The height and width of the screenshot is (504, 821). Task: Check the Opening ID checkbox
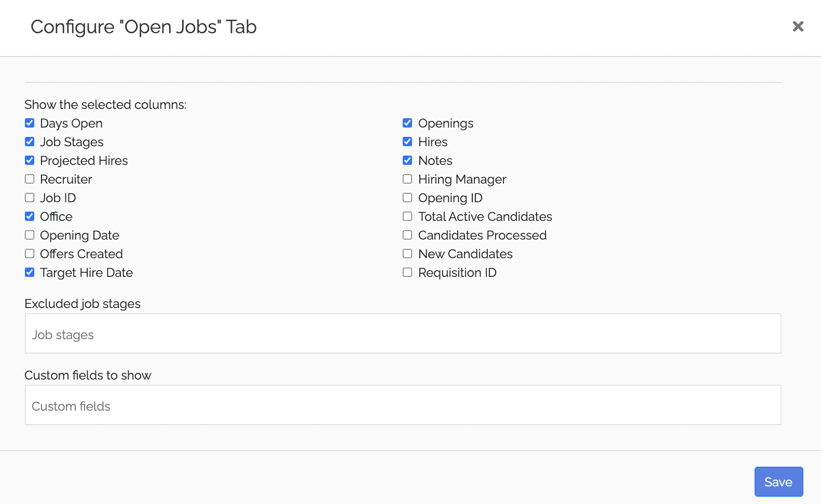pos(407,198)
